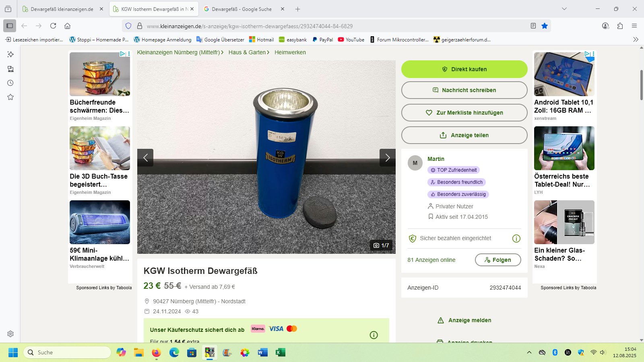Open the PayPal bookmark
Viewport: 644px width, 362px height.
[322, 39]
